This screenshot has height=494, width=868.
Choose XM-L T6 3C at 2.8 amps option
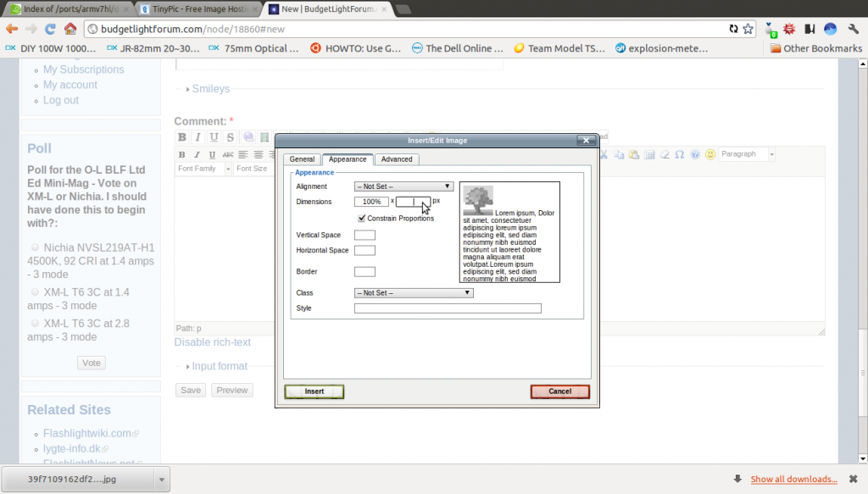pos(35,323)
